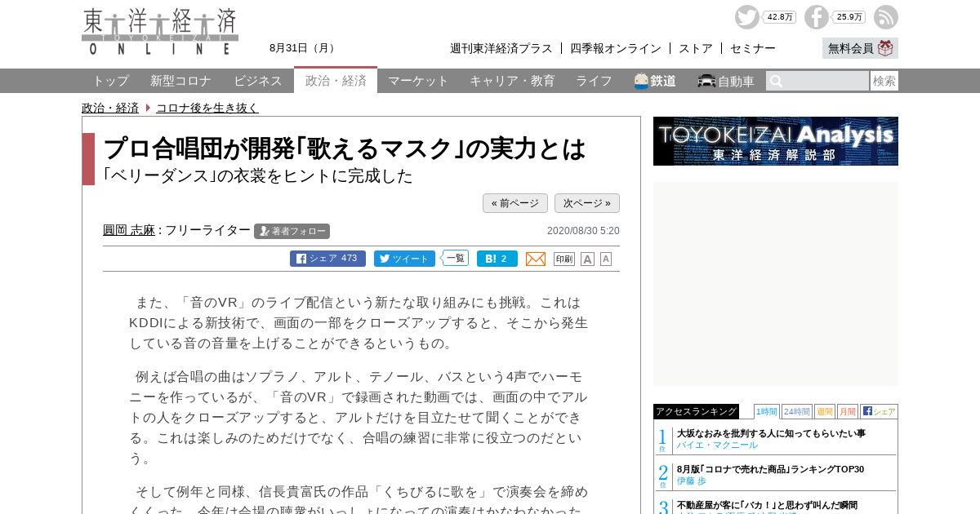980x514 pixels.
Task: Open the ビジネス navigation tab
Action: click(258, 81)
